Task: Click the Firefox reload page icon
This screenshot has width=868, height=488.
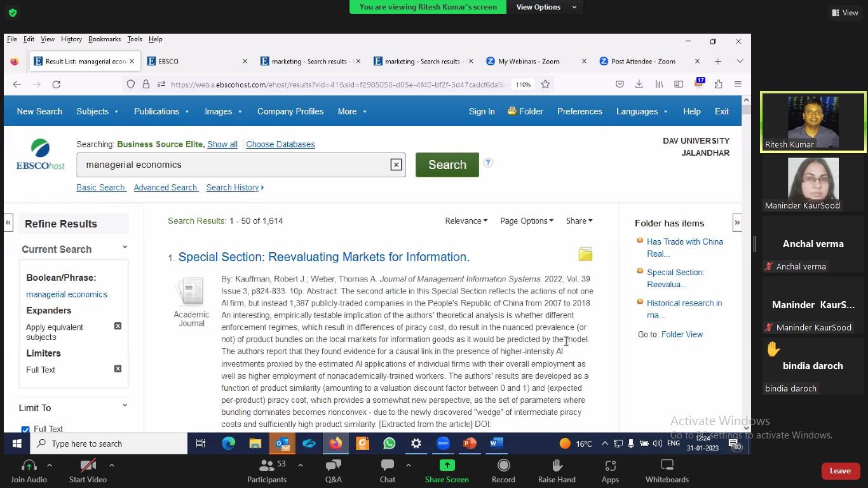Action: click(x=57, y=85)
